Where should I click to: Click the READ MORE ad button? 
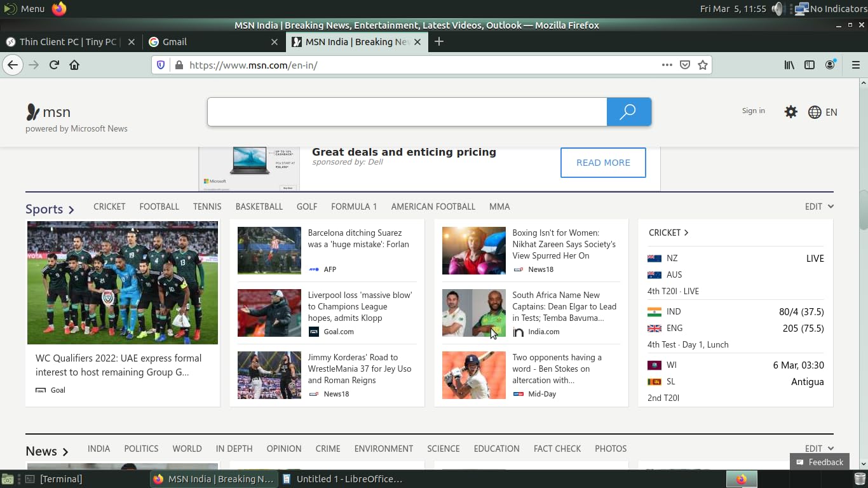603,163
